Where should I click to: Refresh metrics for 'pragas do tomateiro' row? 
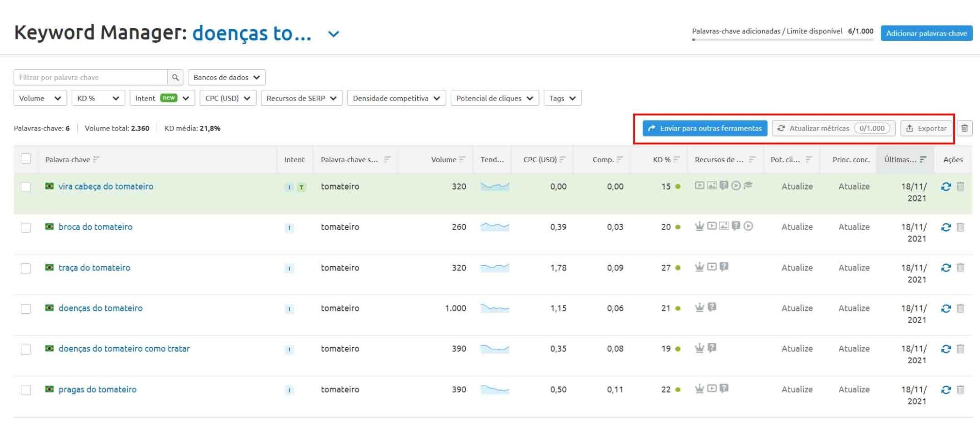pos(946,390)
